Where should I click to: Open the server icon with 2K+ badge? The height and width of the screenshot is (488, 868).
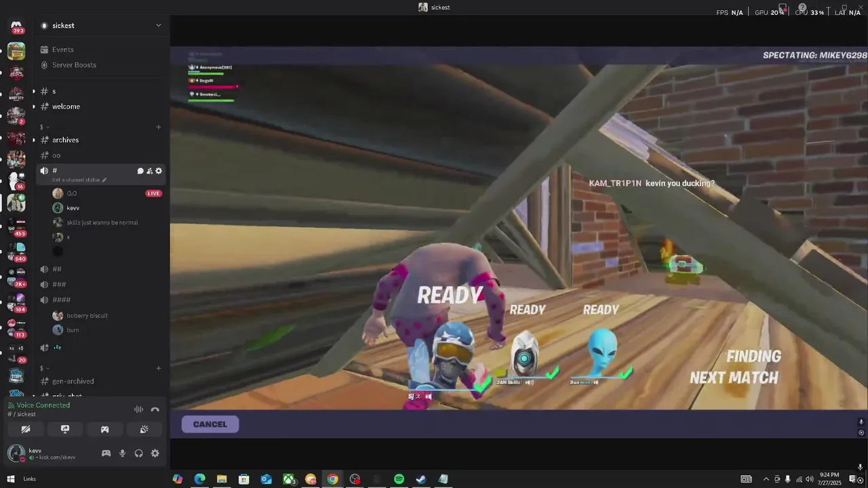(16, 277)
